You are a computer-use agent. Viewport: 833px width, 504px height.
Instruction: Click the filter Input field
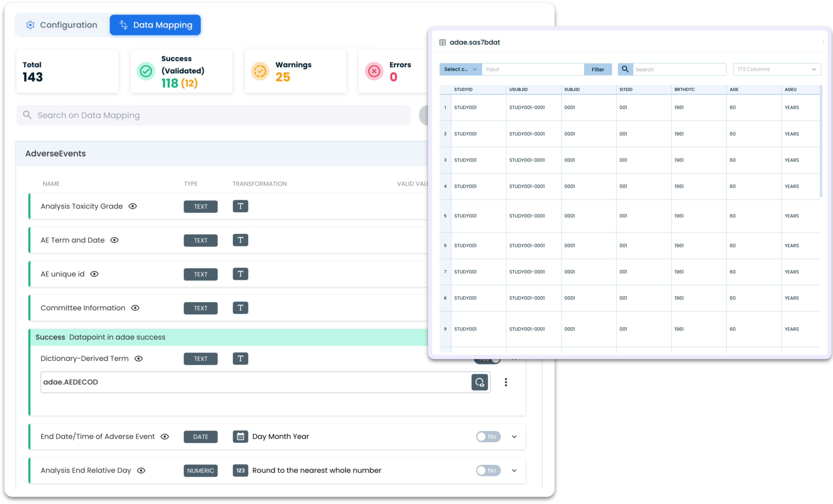[533, 69]
